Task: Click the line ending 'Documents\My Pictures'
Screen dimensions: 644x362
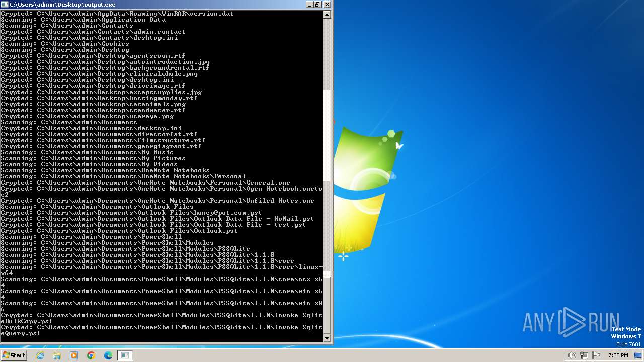Action: [93, 158]
